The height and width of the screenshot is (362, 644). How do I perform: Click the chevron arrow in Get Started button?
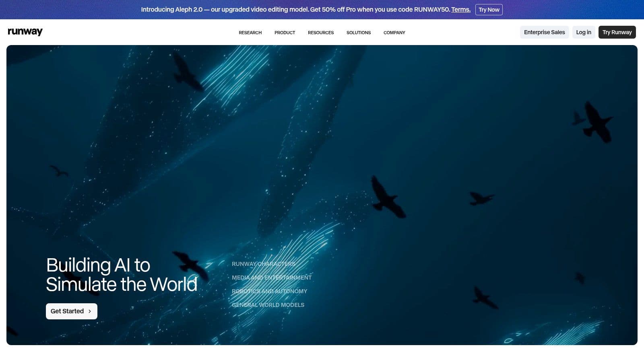(90, 311)
